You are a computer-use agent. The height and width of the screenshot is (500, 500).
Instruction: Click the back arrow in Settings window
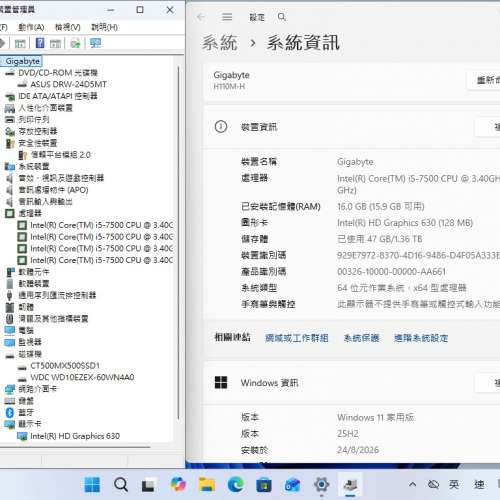click(201, 17)
